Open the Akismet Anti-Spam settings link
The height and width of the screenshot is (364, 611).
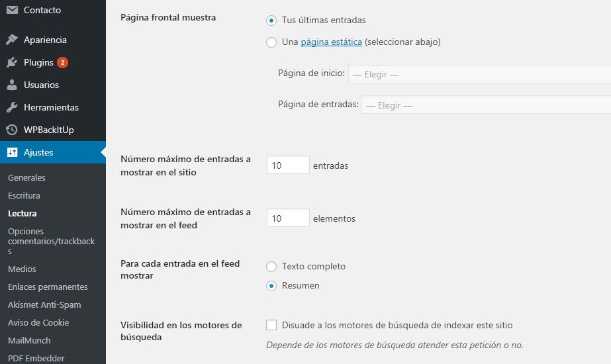(x=44, y=304)
